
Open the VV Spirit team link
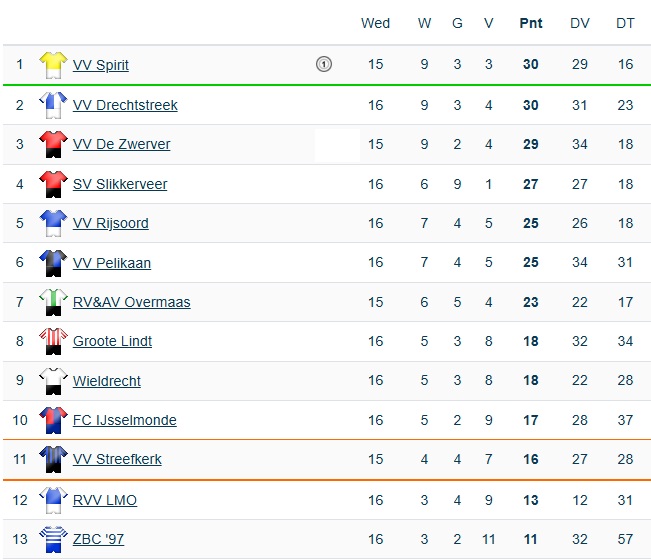click(101, 65)
